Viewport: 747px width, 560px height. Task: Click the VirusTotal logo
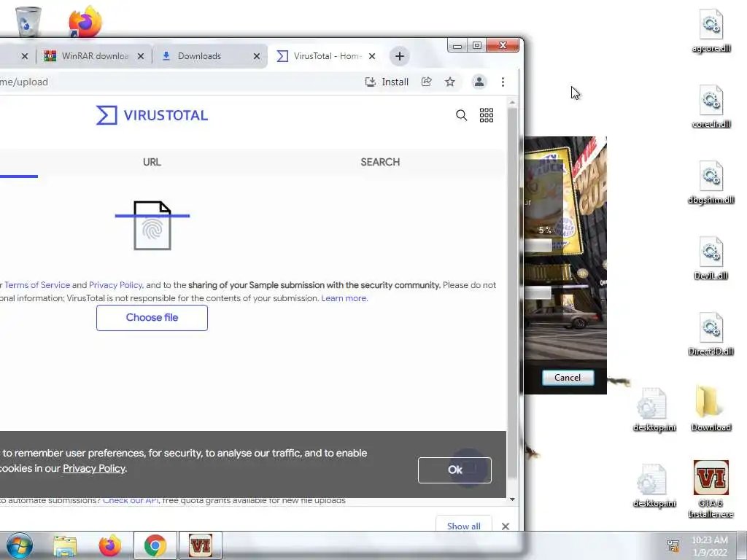tap(152, 115)
